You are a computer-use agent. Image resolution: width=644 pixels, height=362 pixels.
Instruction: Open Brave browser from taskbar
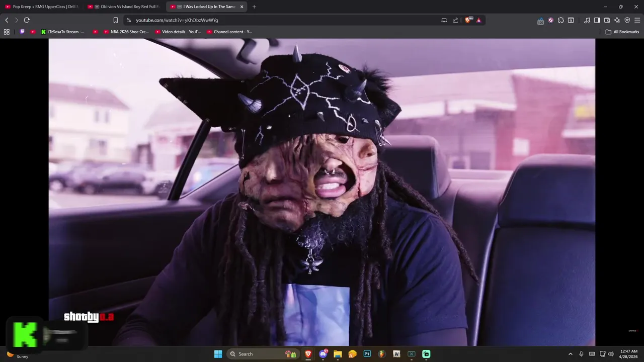pos(308,354)
